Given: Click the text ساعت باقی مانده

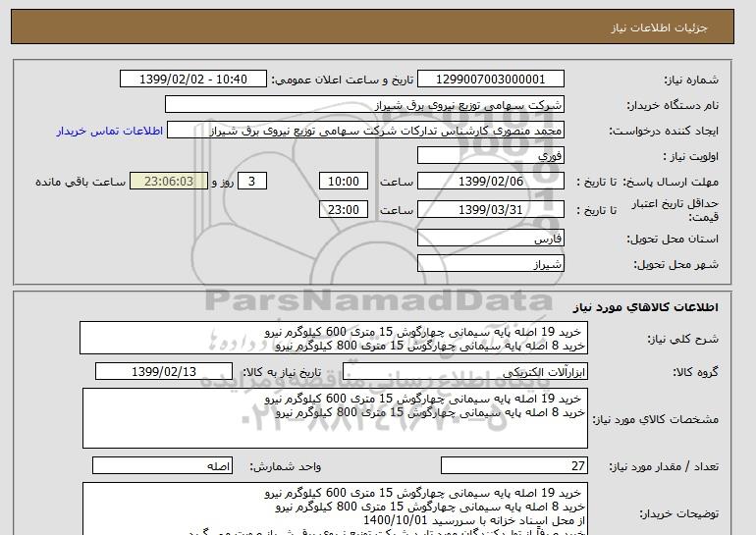Looking at the screenshot, I should pos(81,182).
